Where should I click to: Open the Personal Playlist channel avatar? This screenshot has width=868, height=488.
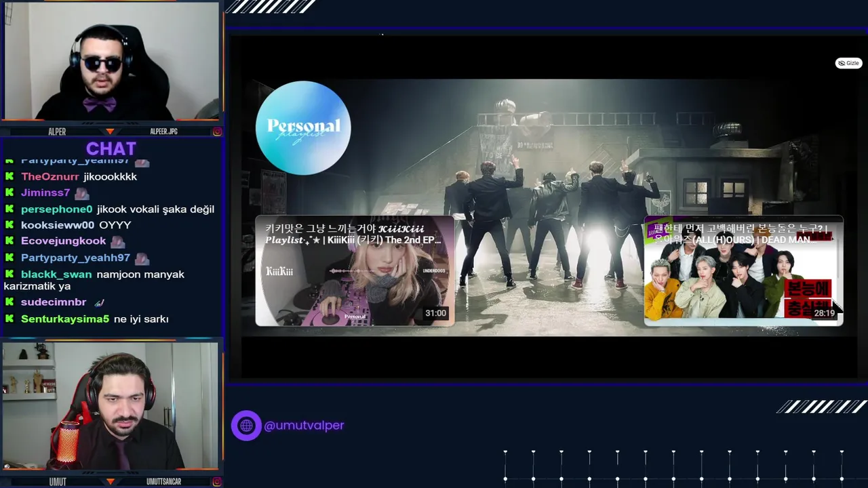click(x=303, y=127)
